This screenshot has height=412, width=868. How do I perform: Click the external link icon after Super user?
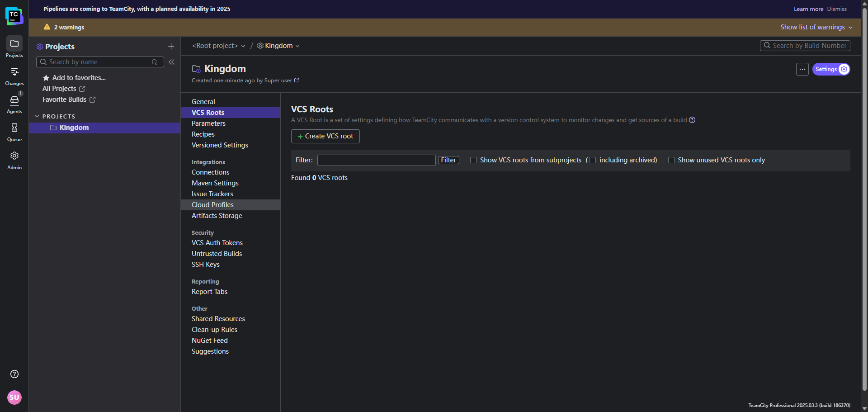[x=297, y=80]
